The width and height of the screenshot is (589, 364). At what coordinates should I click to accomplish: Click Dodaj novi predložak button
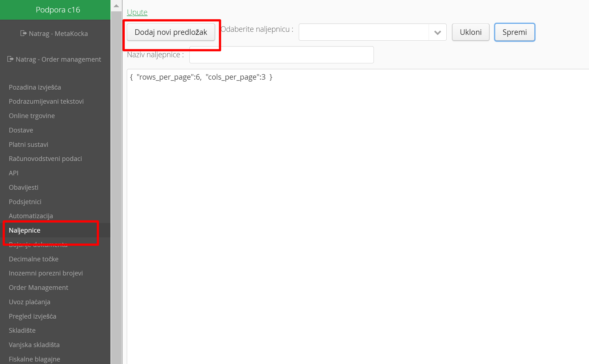171,32
